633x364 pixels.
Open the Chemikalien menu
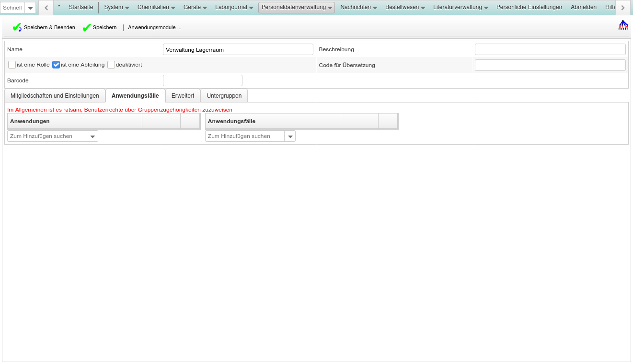click(x=156, y=7)
